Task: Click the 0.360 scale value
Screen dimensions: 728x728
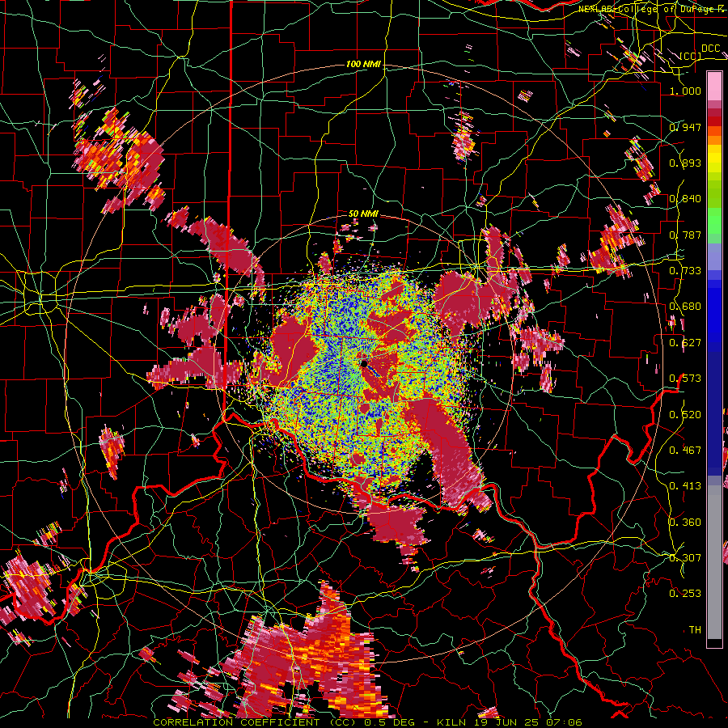Action: point(685,523)
